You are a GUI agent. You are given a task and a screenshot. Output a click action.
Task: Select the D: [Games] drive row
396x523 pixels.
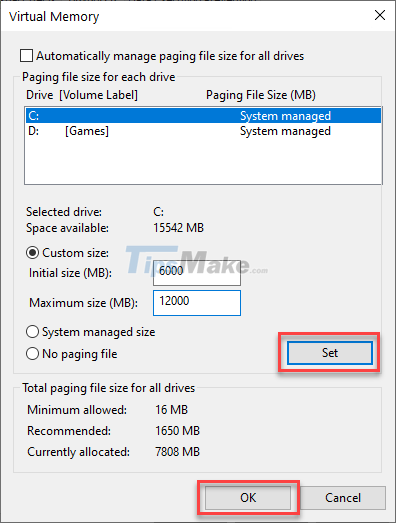coord(203,131)
